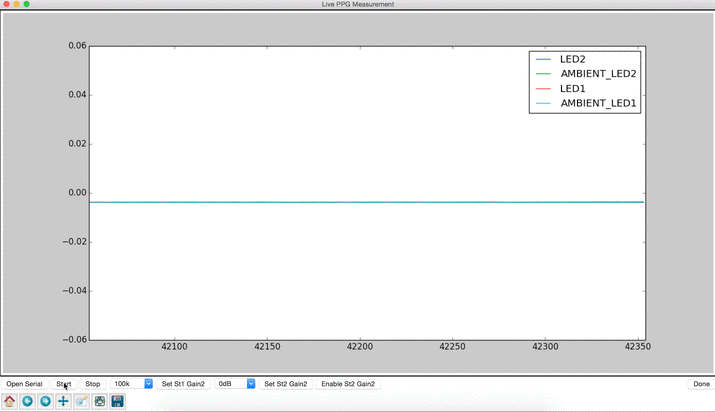
Task: Go back to previous view arrow
Action: click(x=27, y=402)
